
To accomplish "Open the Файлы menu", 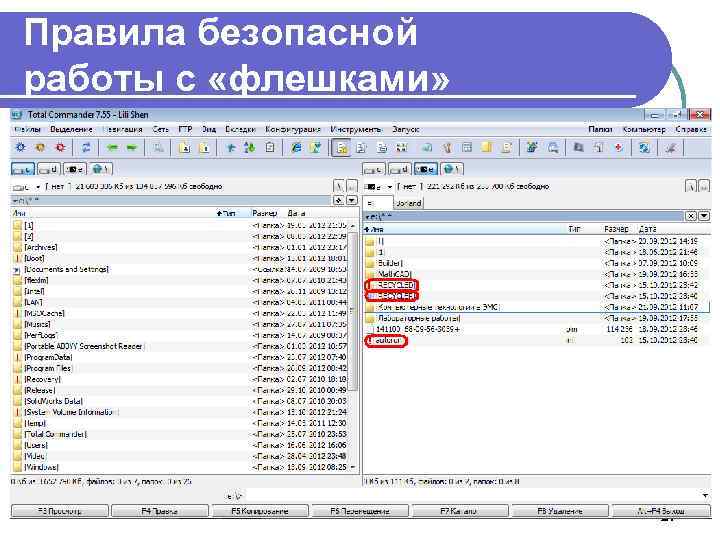I will pyautogui.click(x=27, y=129).
